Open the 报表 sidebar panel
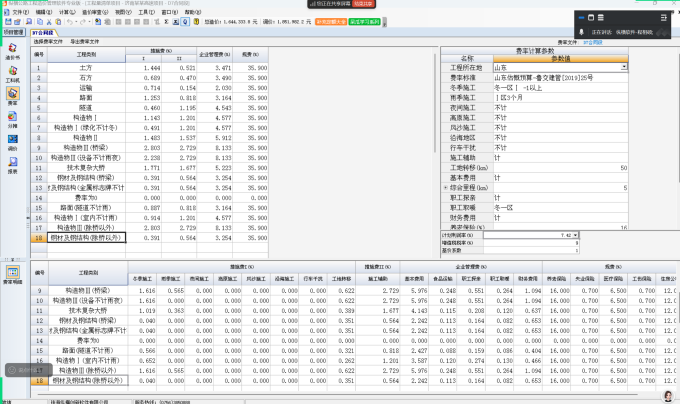The image size is (680, 404). coord(13,165)
